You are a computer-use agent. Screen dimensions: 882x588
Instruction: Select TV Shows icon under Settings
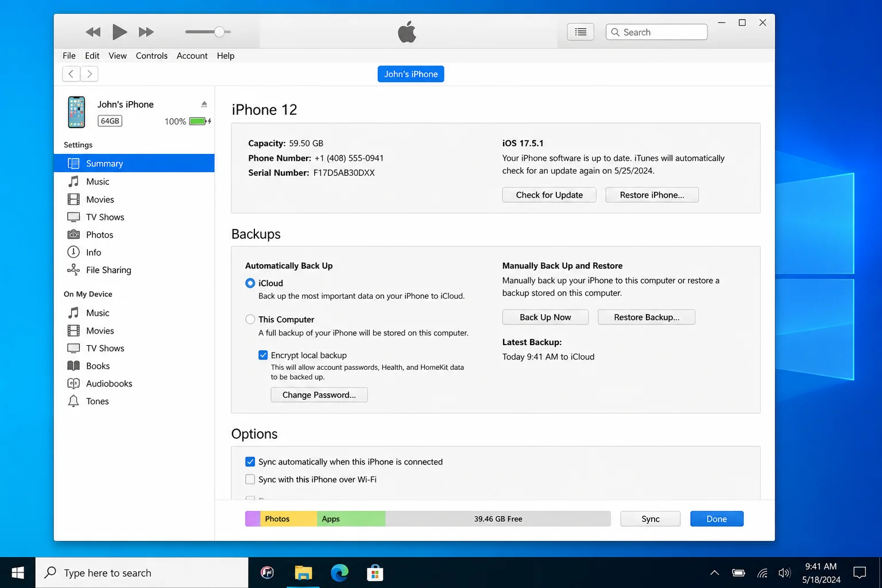click(x=73, y=217)
